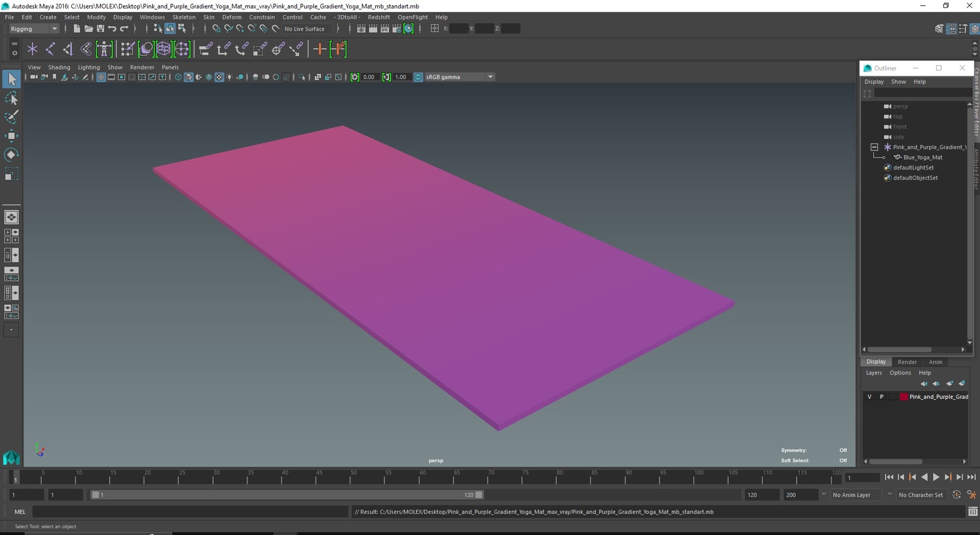Choose the Paint Selection tool

[x=11, y=117]
